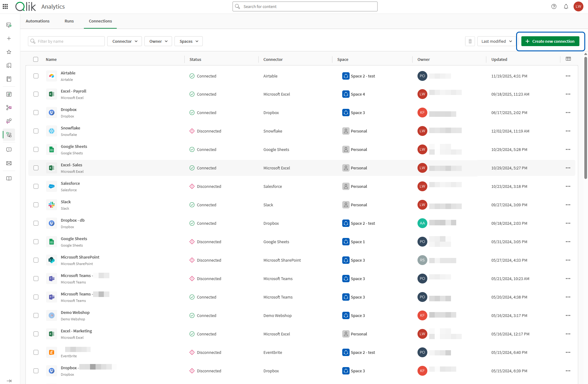Click the Space column header
Screen dimensions: 588x384
tap(343, 59)
